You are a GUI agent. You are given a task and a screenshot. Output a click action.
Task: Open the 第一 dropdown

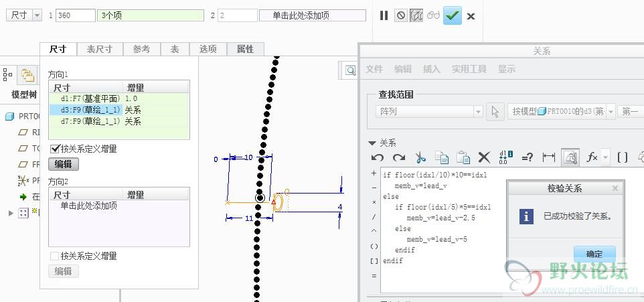click(x=631, y=111)
